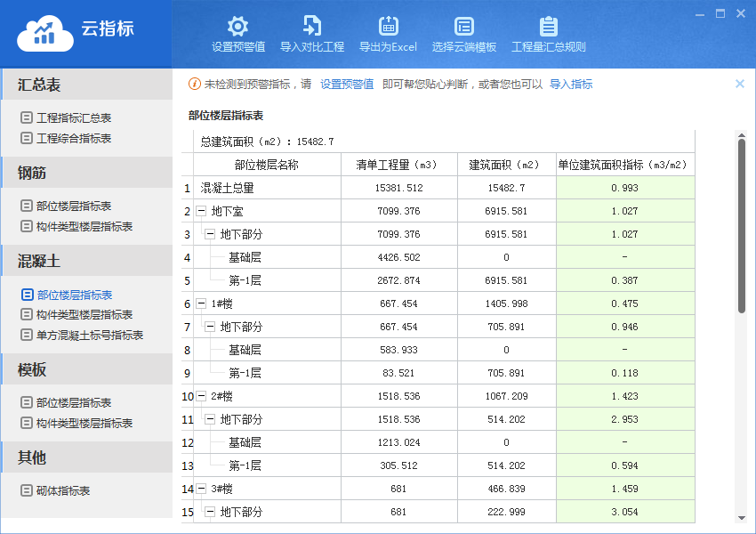Click the scrollbar down arrow

tap(742, 518)
